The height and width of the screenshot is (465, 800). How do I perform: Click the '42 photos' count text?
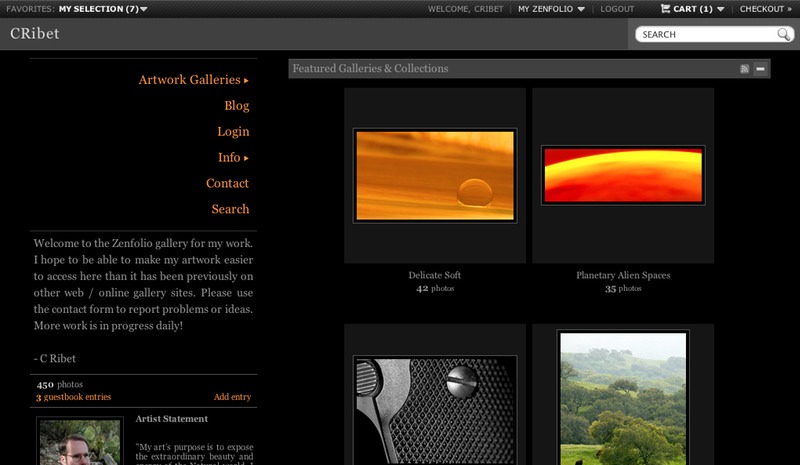coord(435,288)
